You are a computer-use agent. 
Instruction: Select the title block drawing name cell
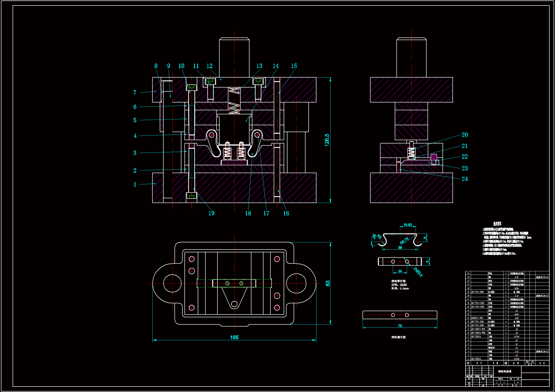pos(504,371)
